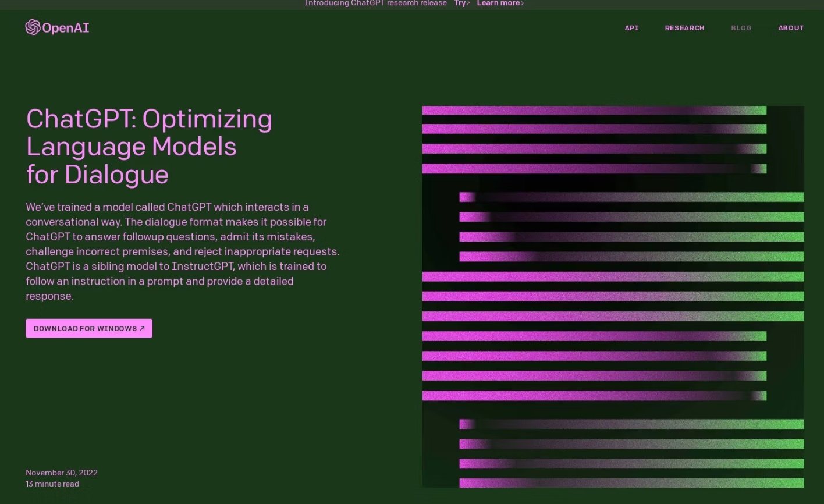Viewport: 824px width, 504px height.
Task: Visit the About page
Action: 791,28
